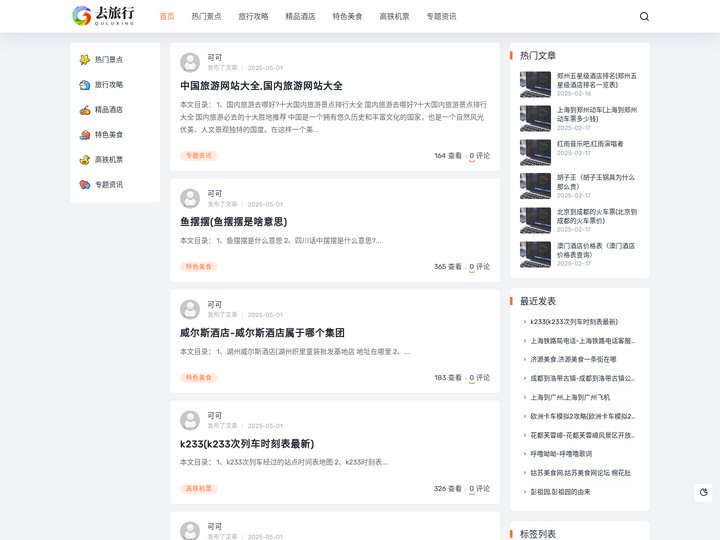Viewport: 720px width, 540px height.
Task: Select 专题资讯 in the top navigation
Action: [x=441, y=17]
